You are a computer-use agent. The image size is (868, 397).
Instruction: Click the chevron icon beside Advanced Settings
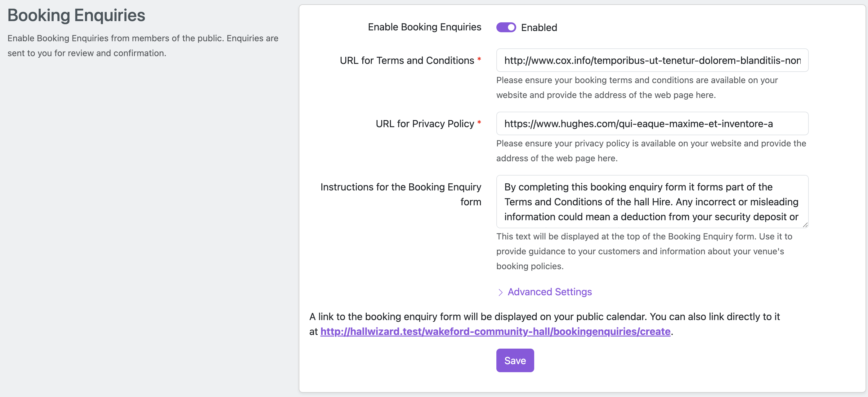pyautogui.click(x=500, y=292)
